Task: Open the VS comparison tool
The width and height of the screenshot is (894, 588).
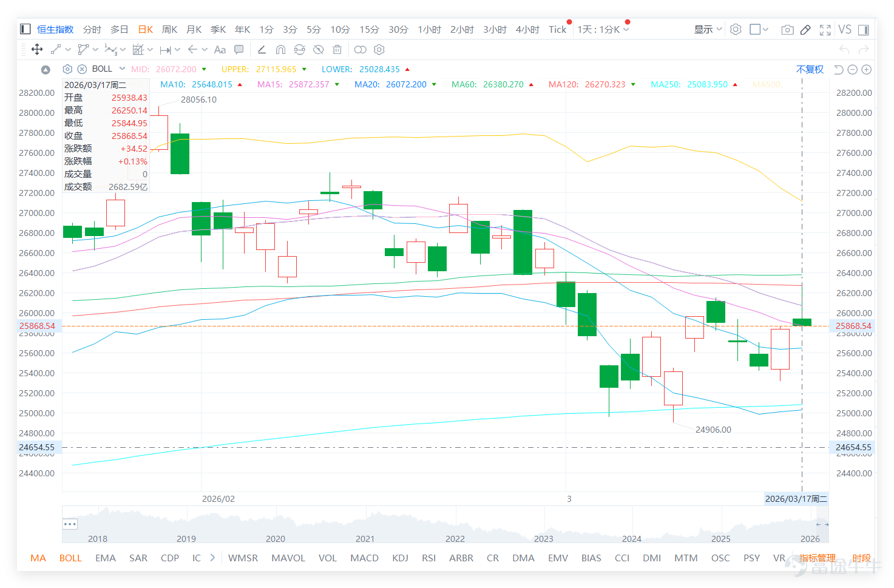Action: pyautogui.click(x=845, y=29)
